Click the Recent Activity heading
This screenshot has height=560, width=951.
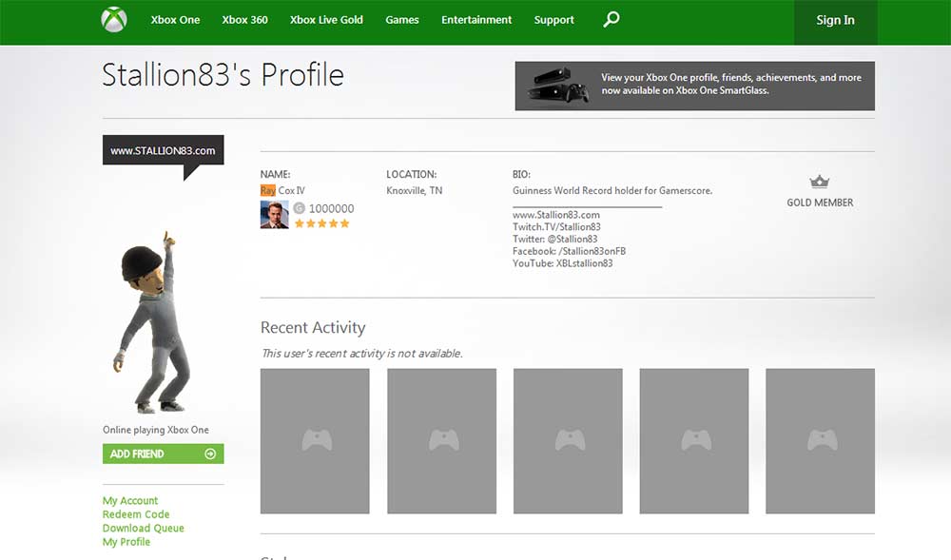313,327
